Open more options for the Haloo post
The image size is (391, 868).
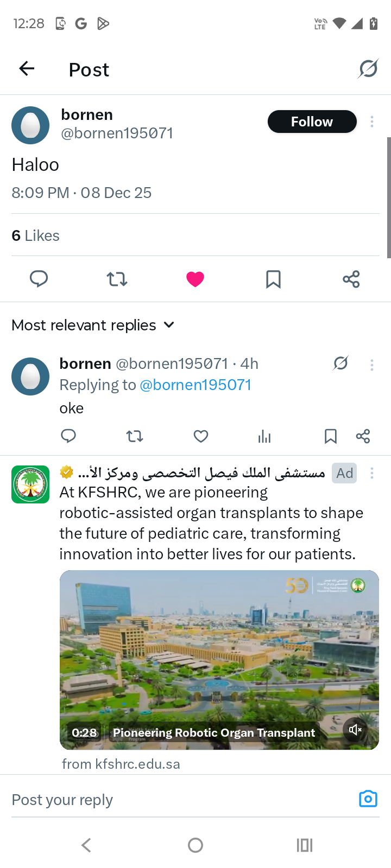372,122
